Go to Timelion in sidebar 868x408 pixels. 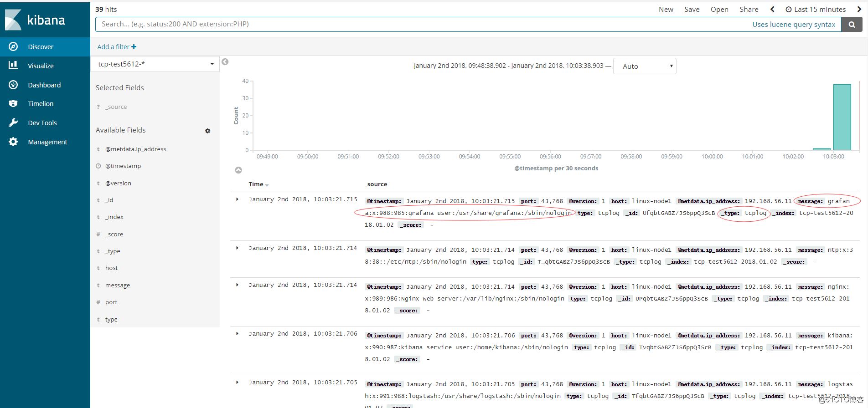click(45, 104)
